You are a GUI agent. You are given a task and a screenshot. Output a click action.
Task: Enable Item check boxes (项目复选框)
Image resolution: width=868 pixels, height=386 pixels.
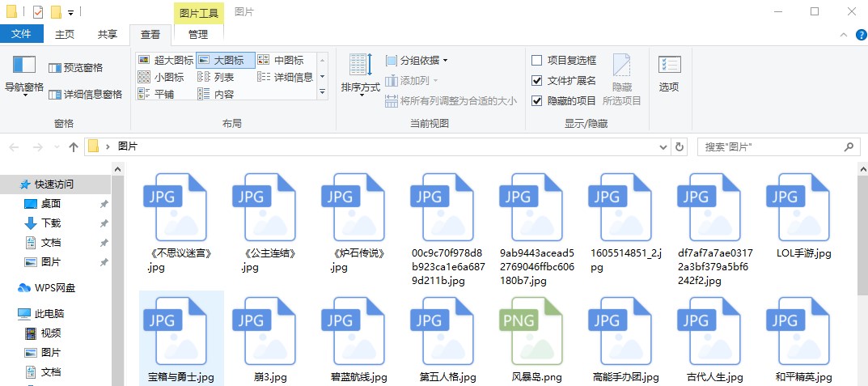tap(564, 61)
